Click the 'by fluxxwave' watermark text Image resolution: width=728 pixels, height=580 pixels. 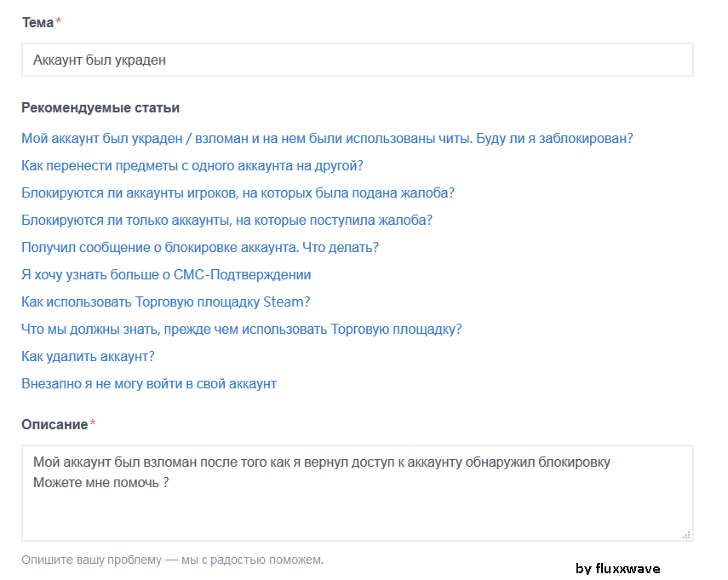coord(617,568)
